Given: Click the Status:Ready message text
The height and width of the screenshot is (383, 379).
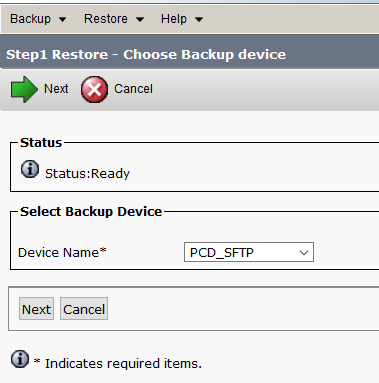Looking at the screenshot, I should coord(87,174).
